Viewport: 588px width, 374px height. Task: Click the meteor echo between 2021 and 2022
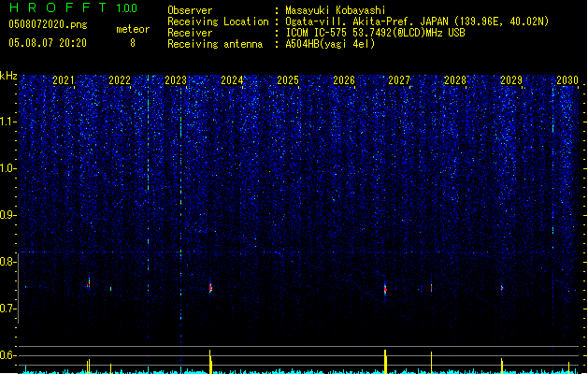(x=89, y=283)
